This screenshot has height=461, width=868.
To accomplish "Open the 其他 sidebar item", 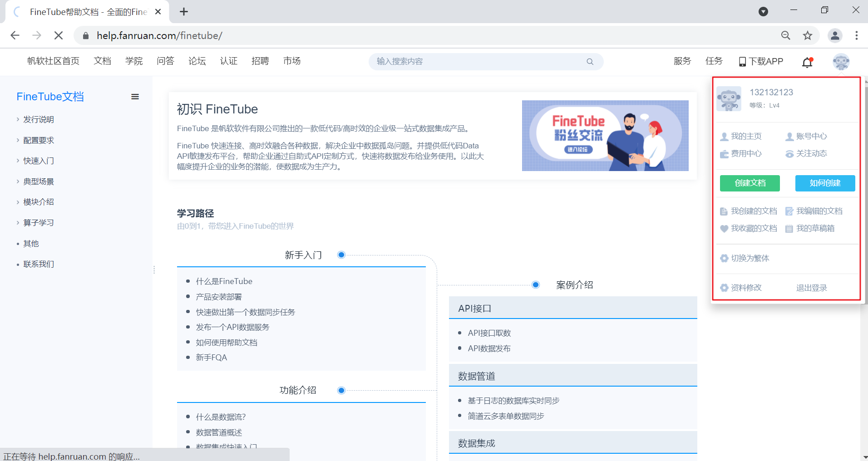I will (x=31, y=244).
